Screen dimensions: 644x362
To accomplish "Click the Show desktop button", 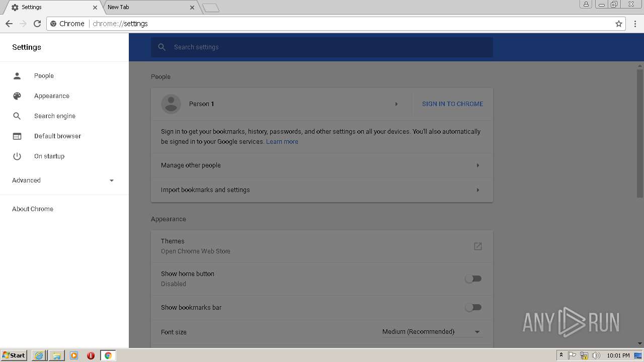I will click(x=639, y=355).
